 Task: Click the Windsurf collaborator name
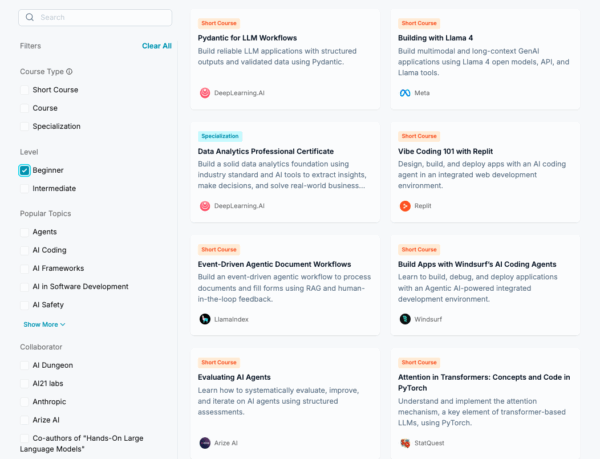click(x=428, y=319)
